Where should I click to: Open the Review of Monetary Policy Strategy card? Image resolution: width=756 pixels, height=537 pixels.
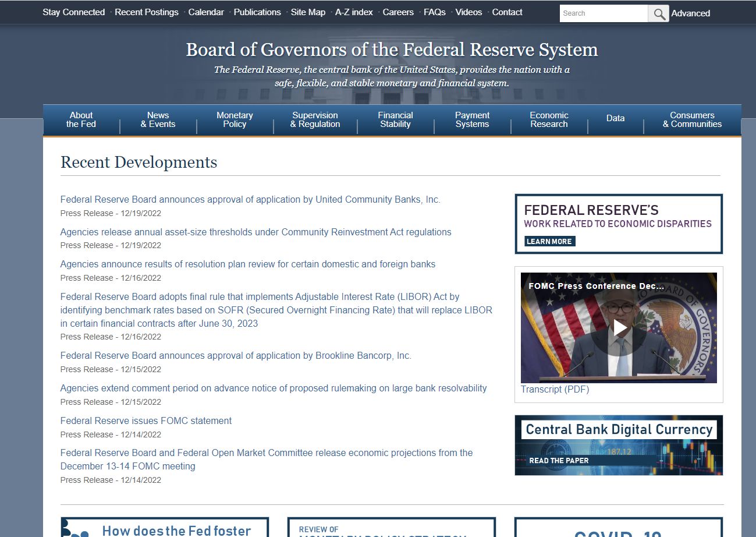pyautogui.click(x=392, y=527)
